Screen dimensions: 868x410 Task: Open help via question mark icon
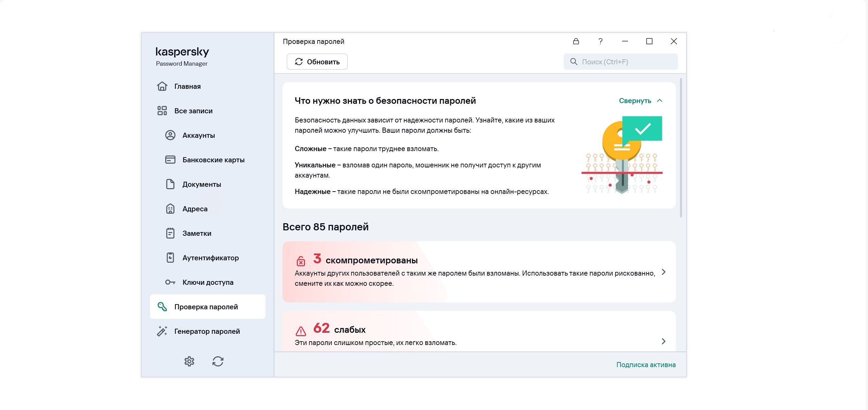(x=600, y=41)
